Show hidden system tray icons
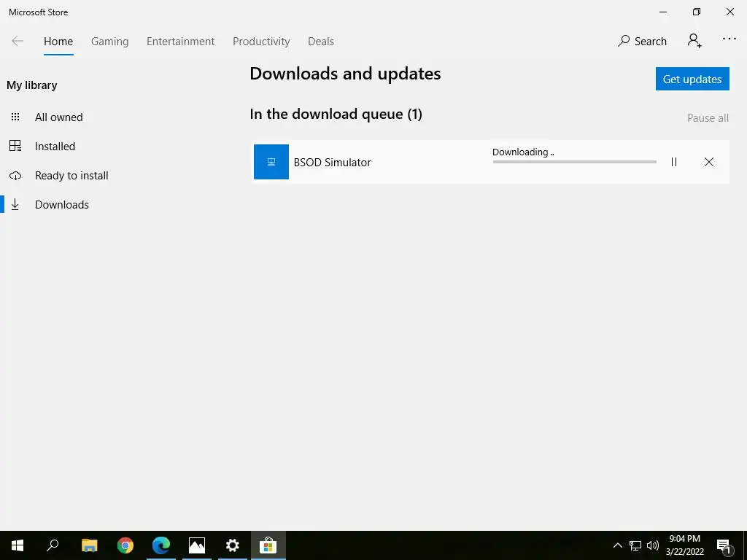The image size is (747, 560). point(617,545)
